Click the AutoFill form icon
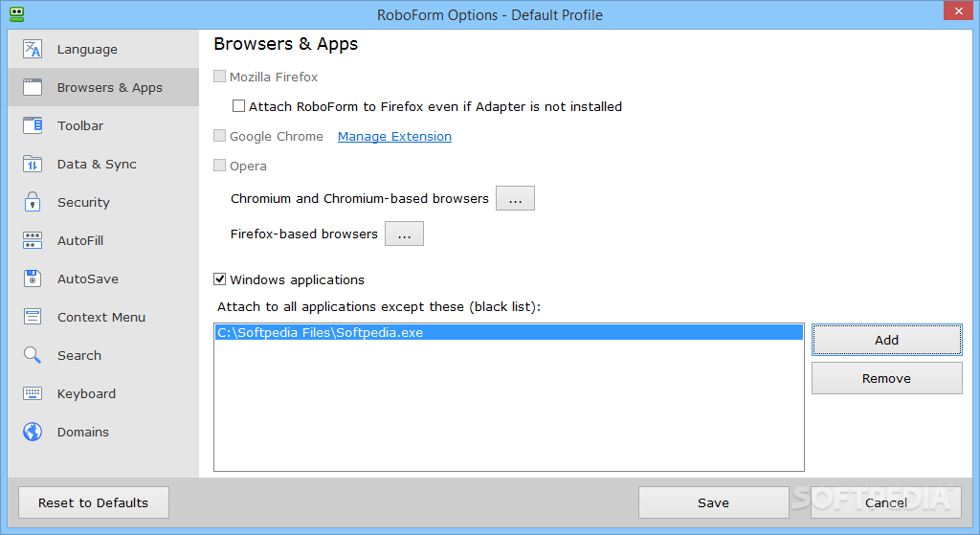The image size is (980, 535). click(x=33, y=240)
